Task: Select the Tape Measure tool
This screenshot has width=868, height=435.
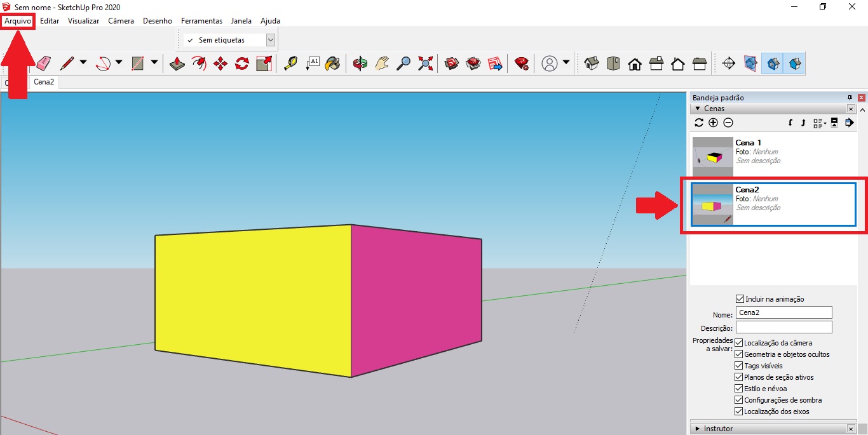Action: pyautogui.click(x=292, y=64)
